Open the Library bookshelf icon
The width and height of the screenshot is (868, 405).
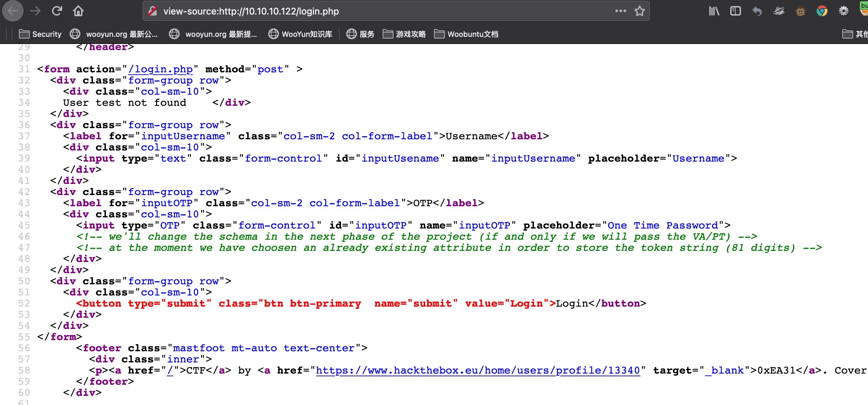click(x=714, y=11)
